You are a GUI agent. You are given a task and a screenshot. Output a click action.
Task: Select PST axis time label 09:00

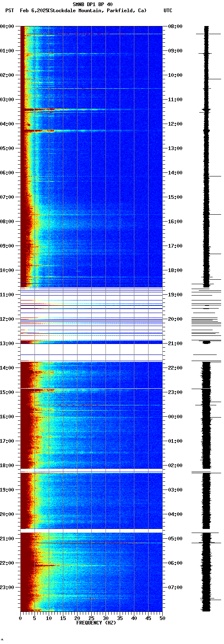click(x=7, y=246)
